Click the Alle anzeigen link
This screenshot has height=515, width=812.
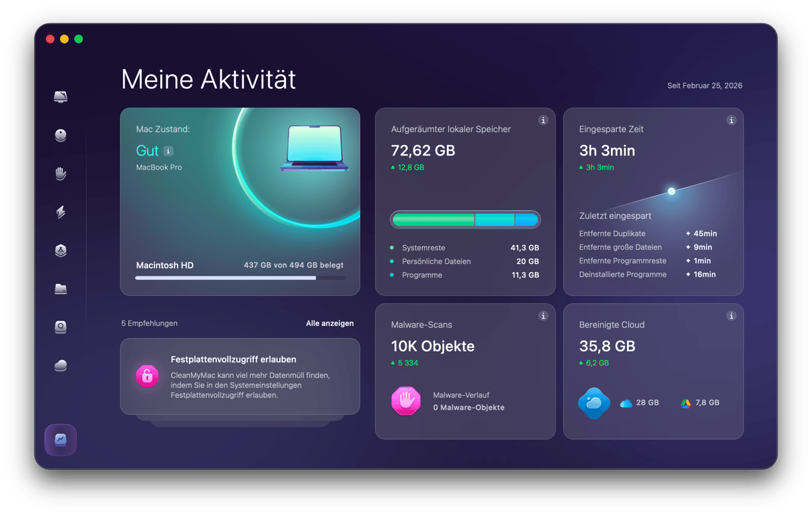[329, 323]
